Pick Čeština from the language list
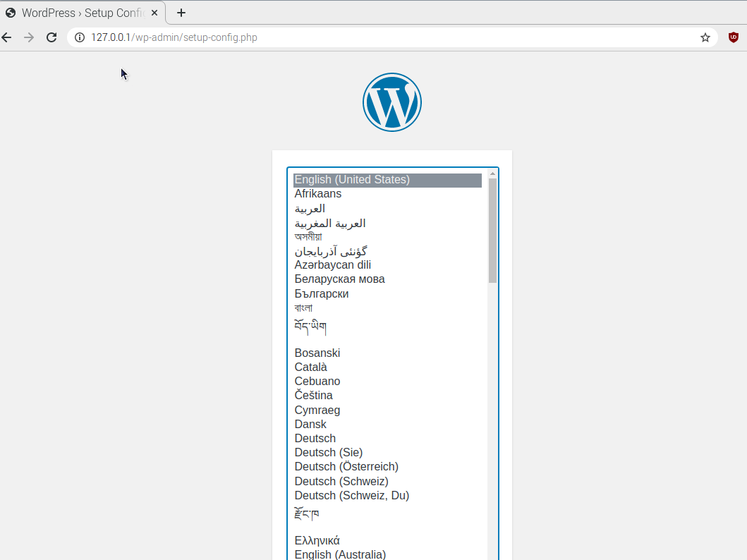Screen dimensions: 747x560 (x=388, y=395)
